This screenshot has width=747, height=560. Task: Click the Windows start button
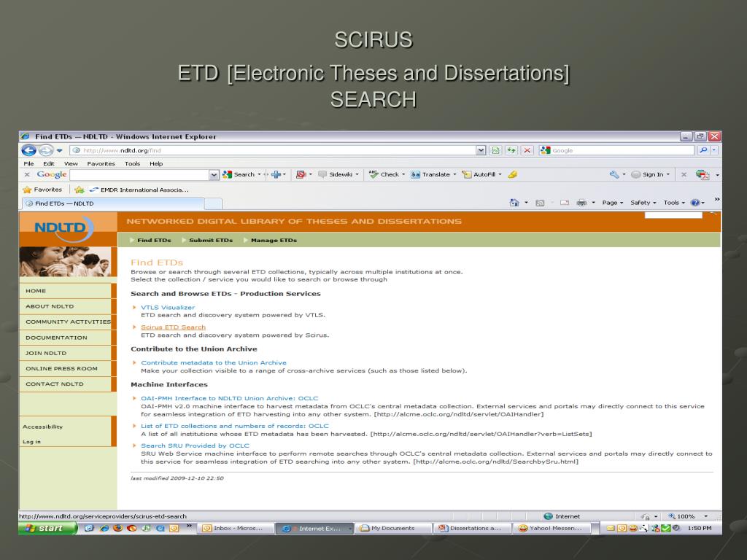click(47, 528)
